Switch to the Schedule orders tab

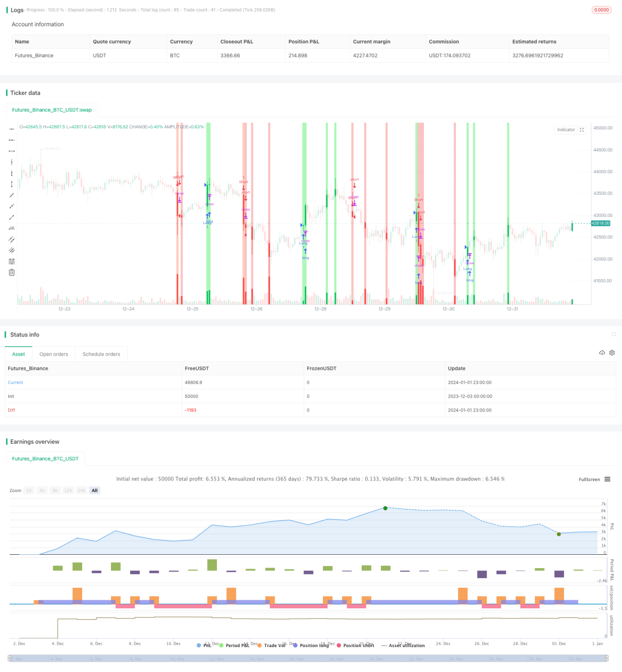pyautogui.click(x=101, y=354)
